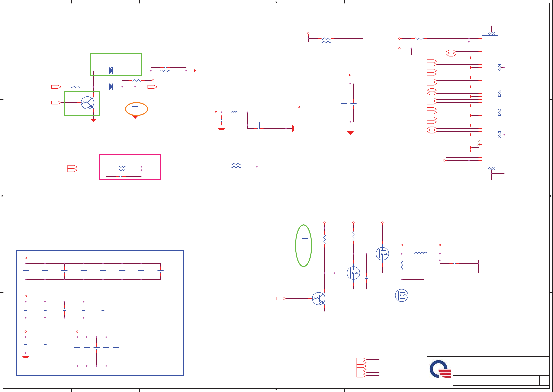Select the stack of ports beside the title block
This screenshot has height=392, width=553.
point(361,368)
